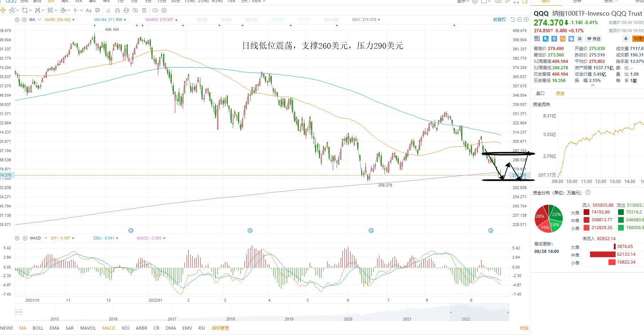Set a price alert with bell icon
This screenshot has height=335, width=644.
pyautogui.click(x=626, y=39)
